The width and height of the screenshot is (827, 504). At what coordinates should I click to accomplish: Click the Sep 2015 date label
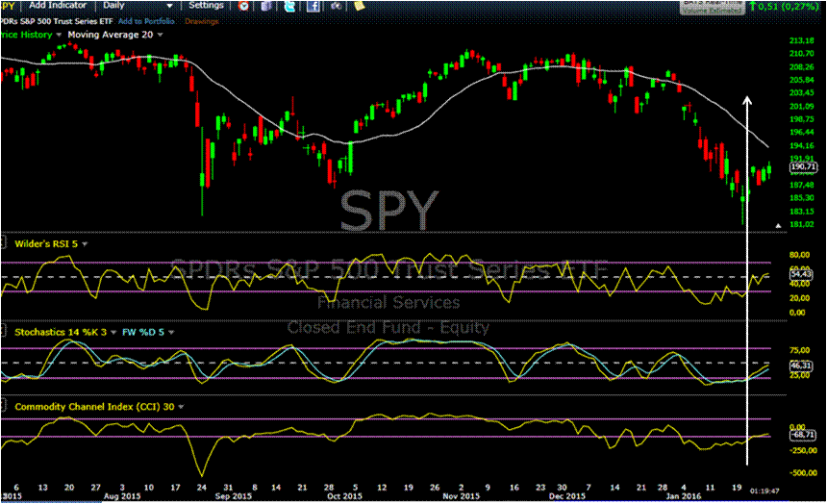tap(234, 496)
